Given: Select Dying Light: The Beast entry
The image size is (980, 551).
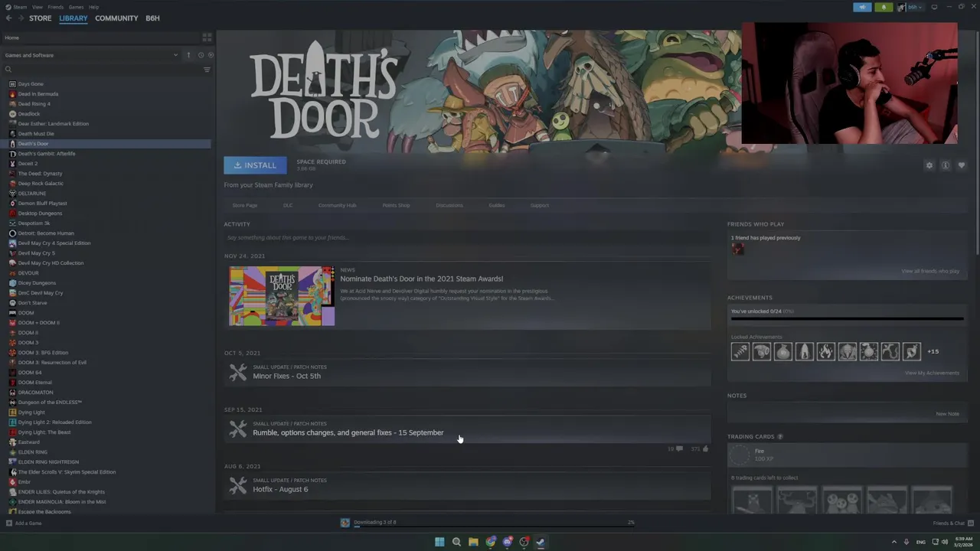Looking at the screenshot, I should (x=44, y=432).
